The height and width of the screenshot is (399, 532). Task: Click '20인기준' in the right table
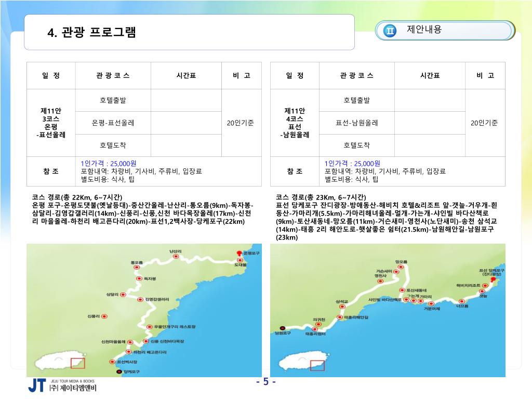tap(484, 123)
